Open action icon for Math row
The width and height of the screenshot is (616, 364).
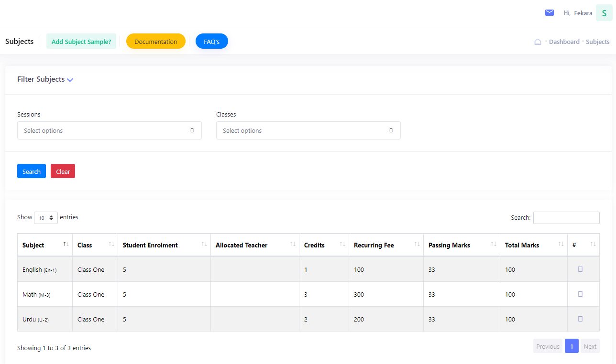580,294
